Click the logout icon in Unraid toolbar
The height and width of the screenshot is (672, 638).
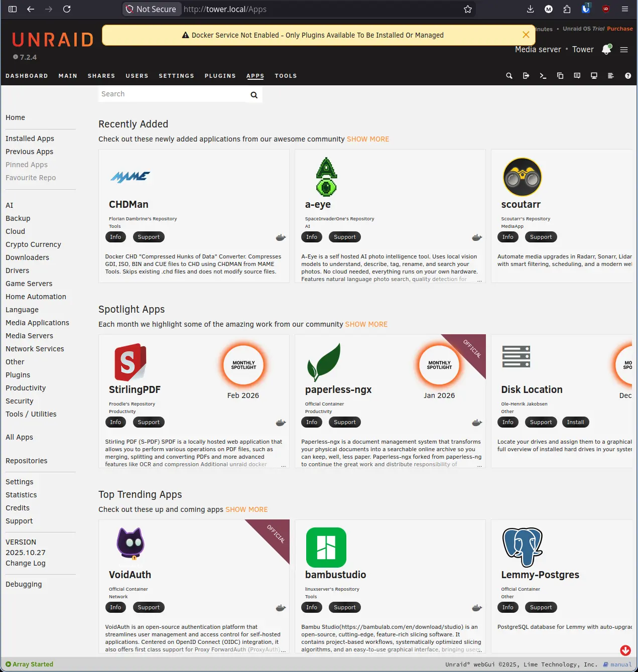(x=526, y=76)
